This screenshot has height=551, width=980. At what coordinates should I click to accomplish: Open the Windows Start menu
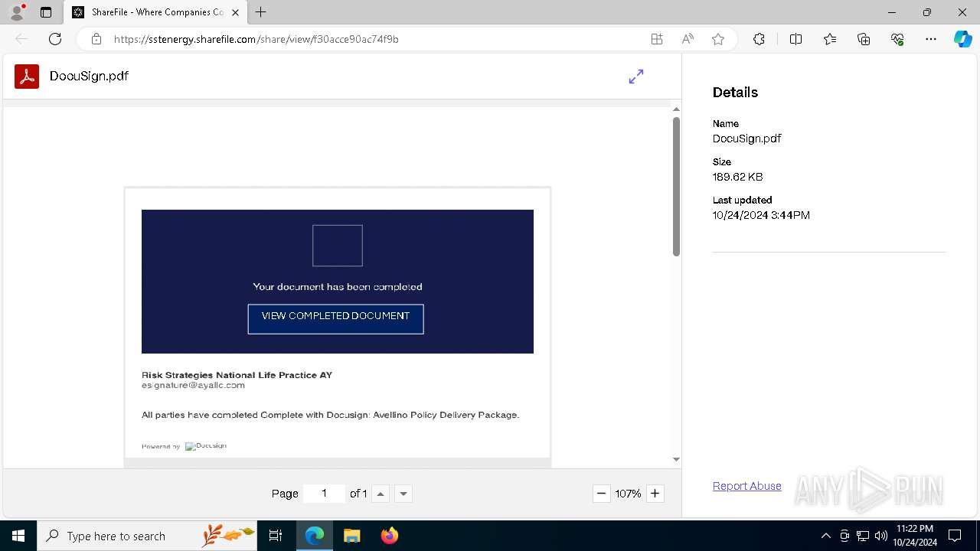[x=18, y=536]
